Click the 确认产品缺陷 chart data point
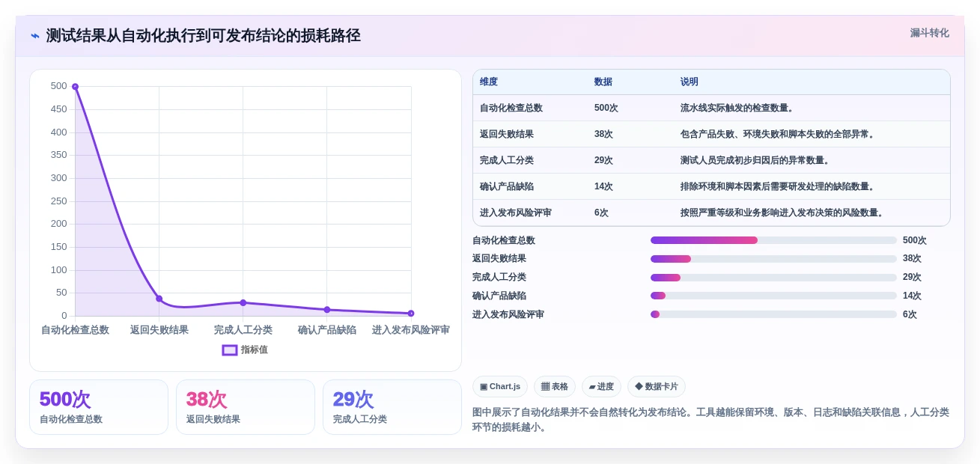The width and height of the screenshot is (980, 464). [x=326, y=309]
